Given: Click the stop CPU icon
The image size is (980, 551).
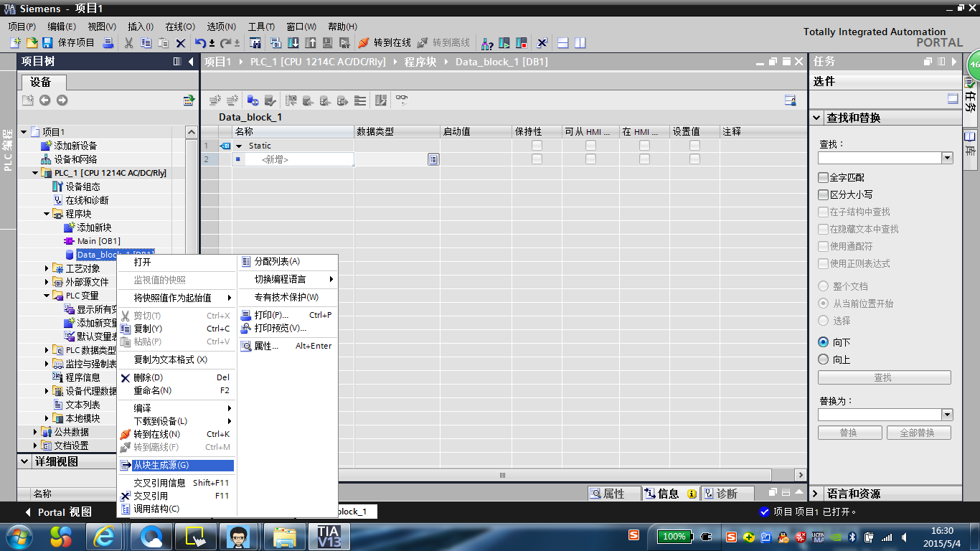Looking at the screenshot, I should tap(522, 43).
